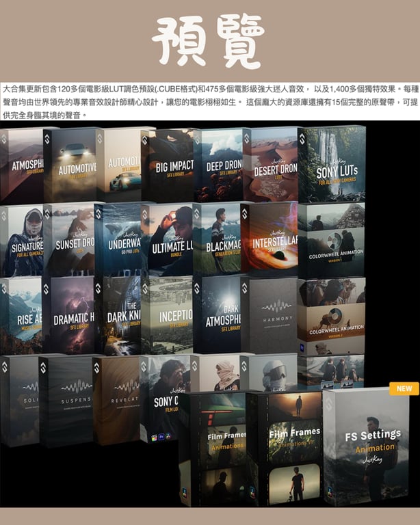This screenshot has width=420, height=525.
Task: Open Colorwheel Animation Version 1 box
Action: (x=331, y=239)
